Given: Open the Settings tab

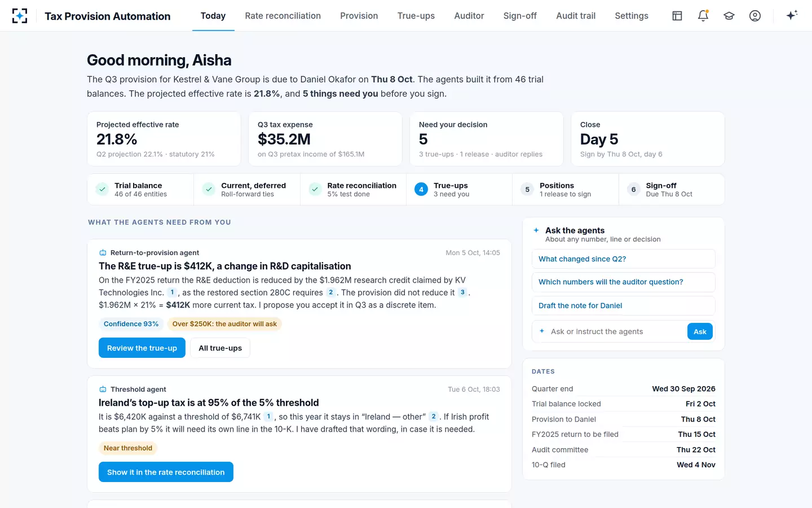Looking at the screenshot, I should pos(632,16).
